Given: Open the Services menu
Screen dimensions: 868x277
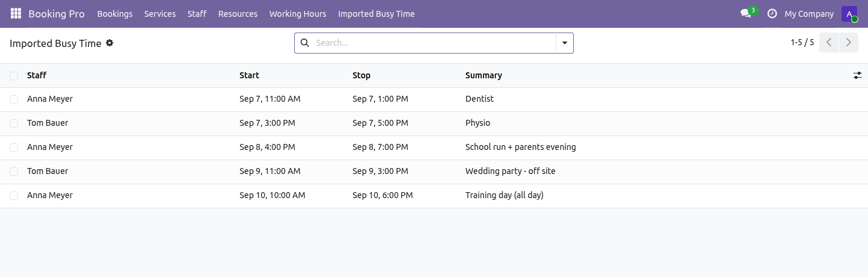Looking at the screenshot, I should (x=160, y=13).
